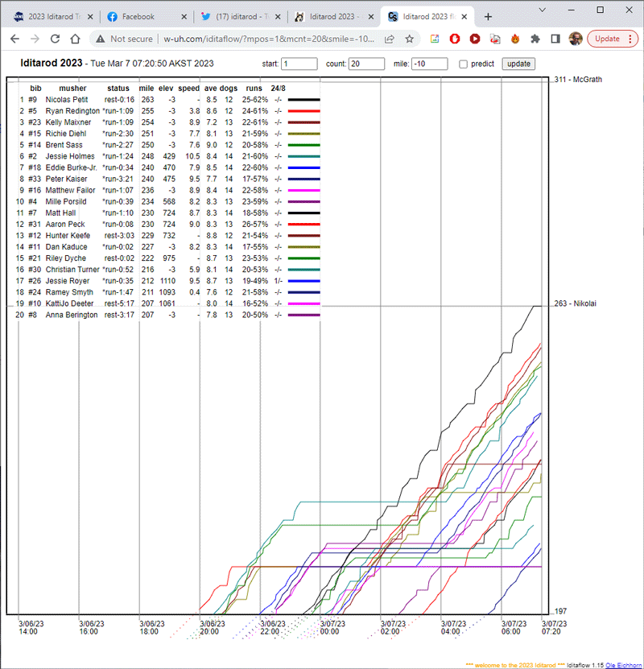Click the start input field
This screenshot has height=669, width=644.
click(x=299, y=64)
